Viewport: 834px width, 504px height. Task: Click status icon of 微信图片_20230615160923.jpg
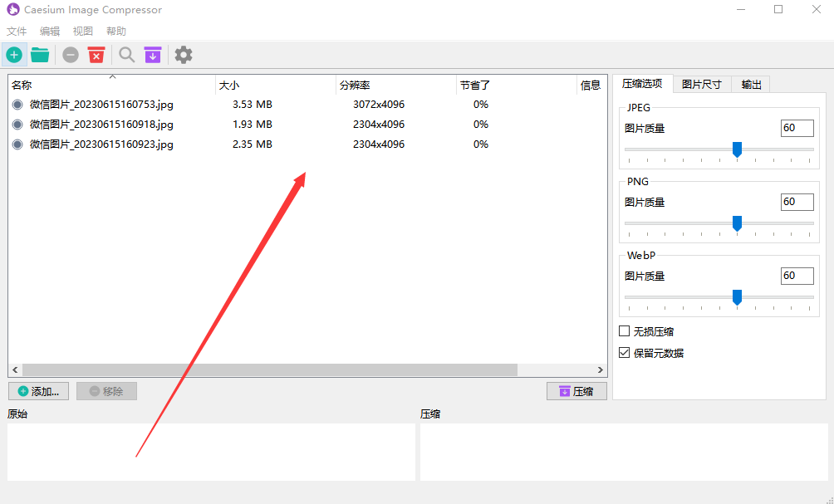(17, 144)
